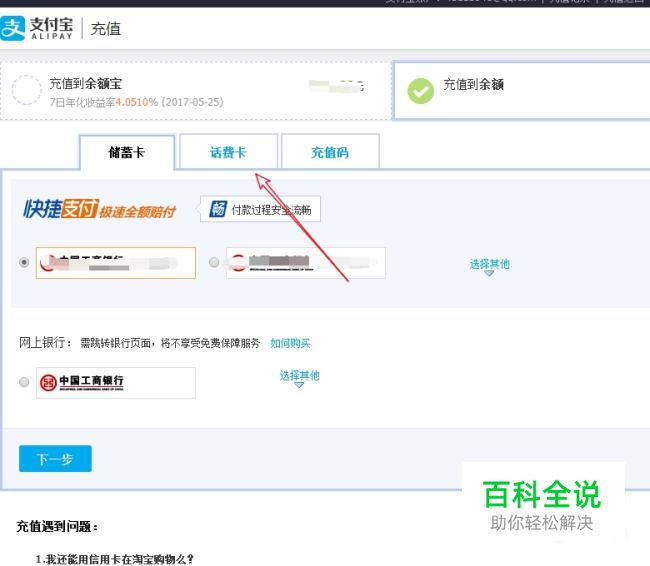The width and height of the screenshot is (650, 566).
Task: Open the 充值码 tab
Action: click(330, 152)
